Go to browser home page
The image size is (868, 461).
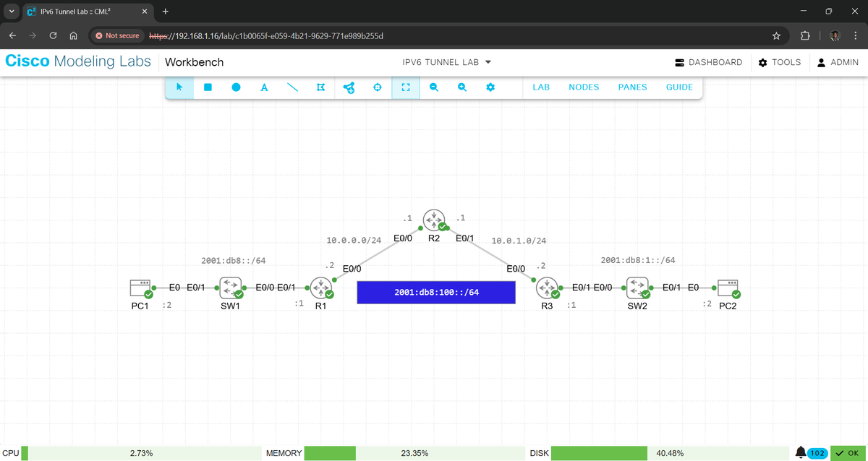pyautogui.click(x=73, y=35)
